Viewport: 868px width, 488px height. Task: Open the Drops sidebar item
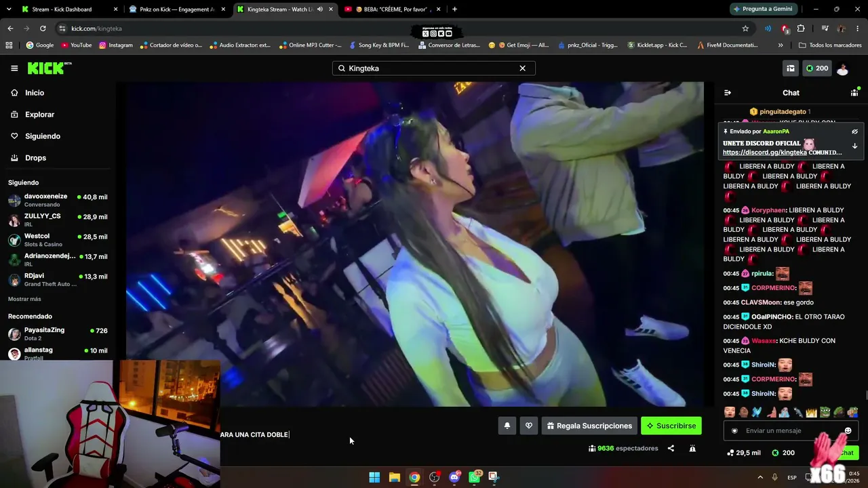point(35,158)
